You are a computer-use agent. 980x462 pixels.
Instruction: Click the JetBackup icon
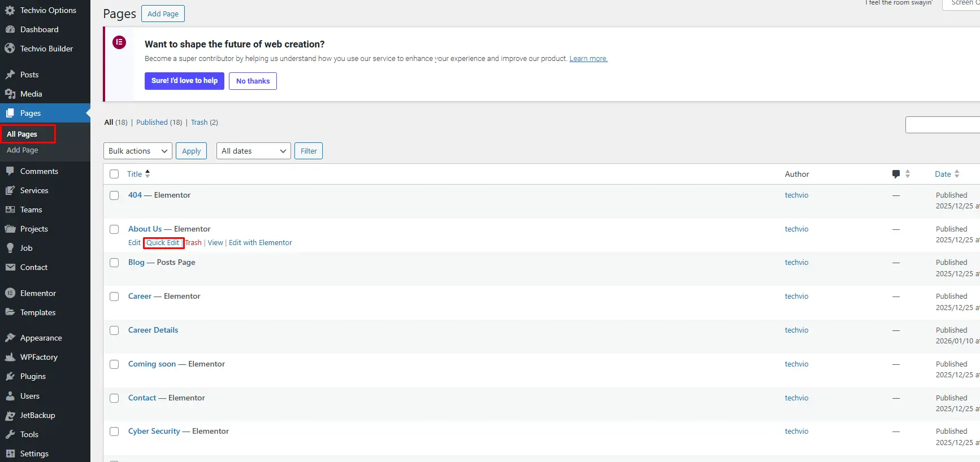pos(10,415)
